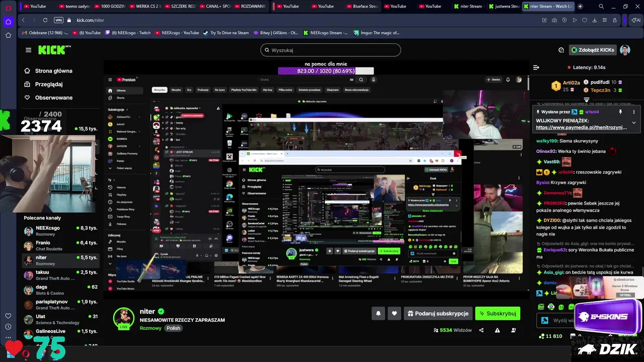Share the stream with share icon

[481, 330]
